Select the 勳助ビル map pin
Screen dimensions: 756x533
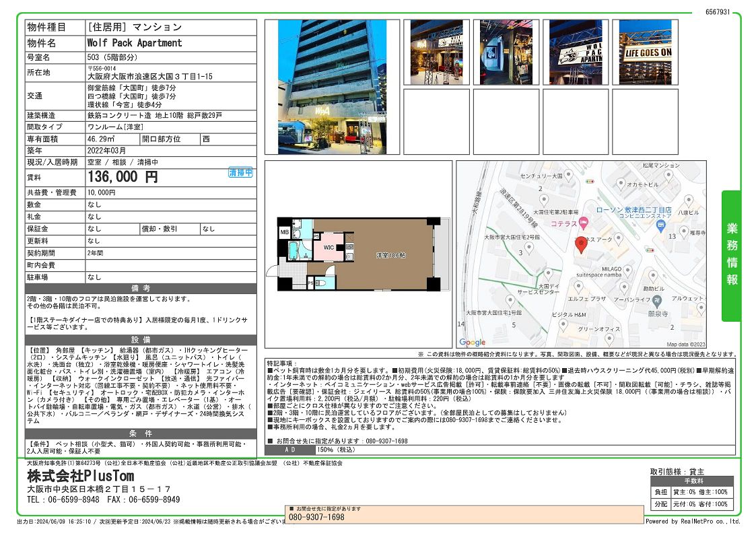pos(653,276)
